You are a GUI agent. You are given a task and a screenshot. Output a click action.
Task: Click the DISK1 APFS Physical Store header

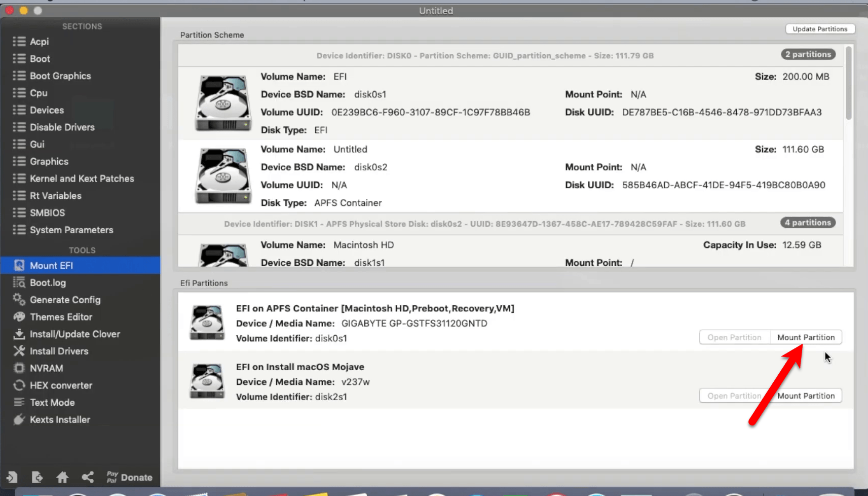click(485, 224)
